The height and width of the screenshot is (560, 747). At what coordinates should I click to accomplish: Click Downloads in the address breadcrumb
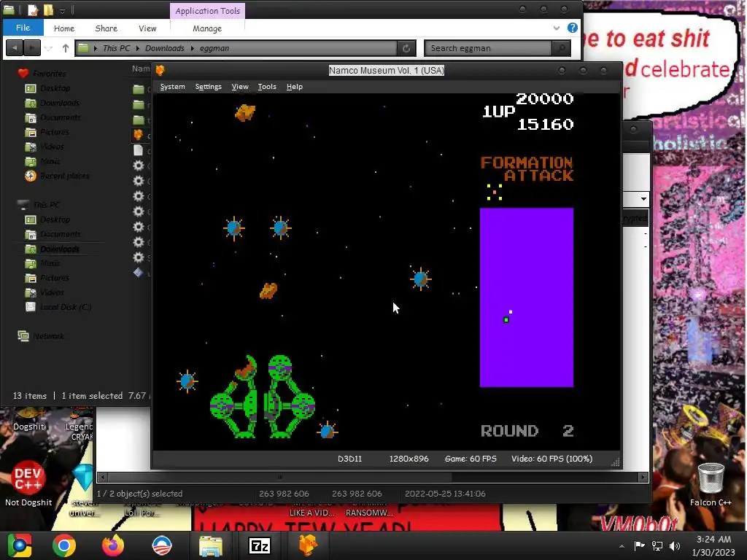pos(164,48)
